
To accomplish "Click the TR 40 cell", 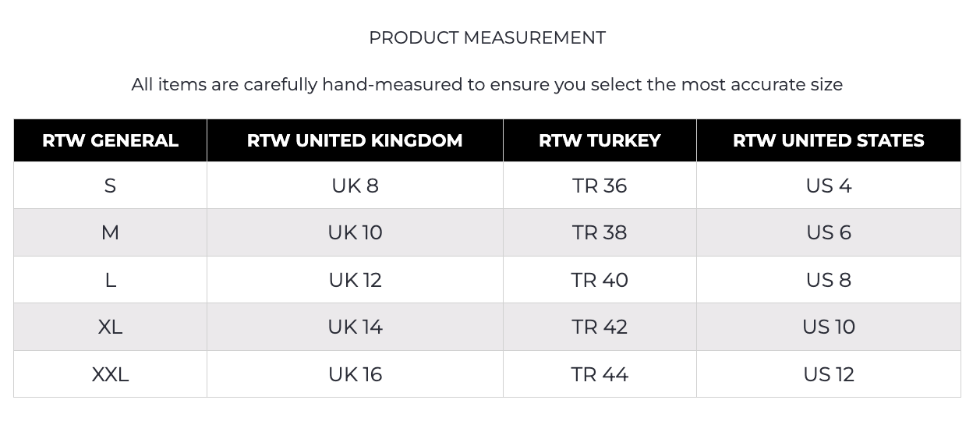I will pos(600,280).
